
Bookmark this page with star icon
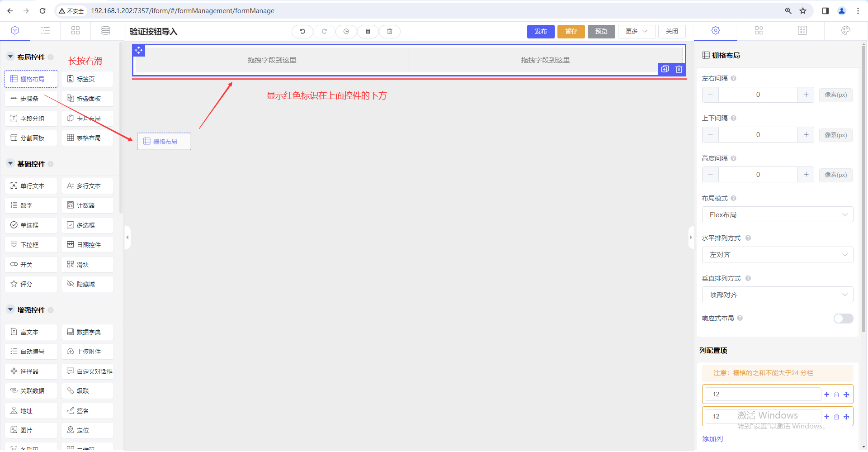click(x=803, y=11)
